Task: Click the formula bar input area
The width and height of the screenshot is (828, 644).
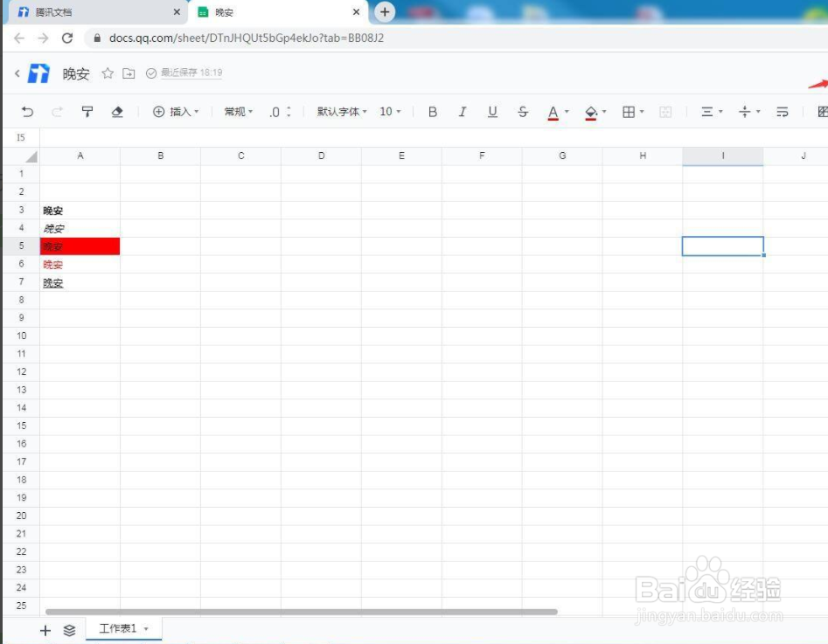Action: (x=434, y=137)
